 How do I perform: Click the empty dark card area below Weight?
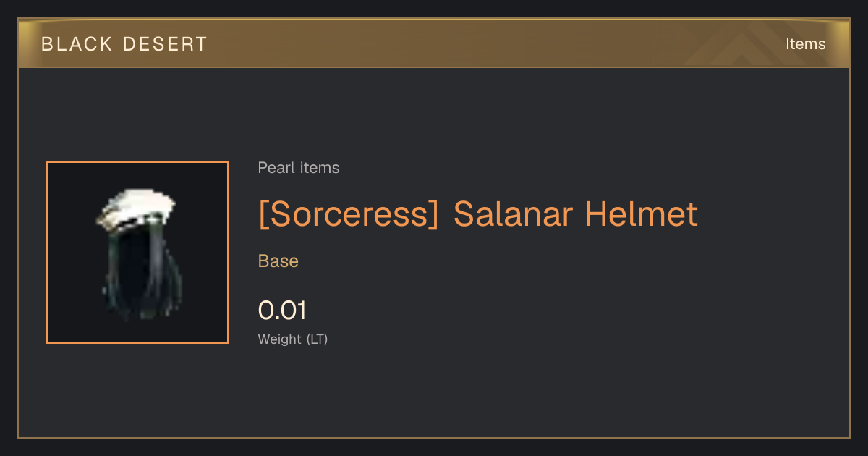[x=434, y=394]
